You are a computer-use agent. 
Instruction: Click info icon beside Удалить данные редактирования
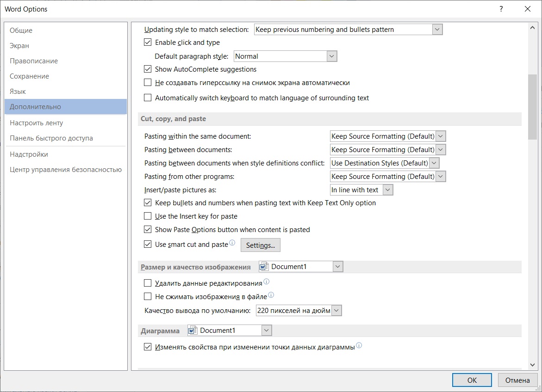tap(266, 282)
